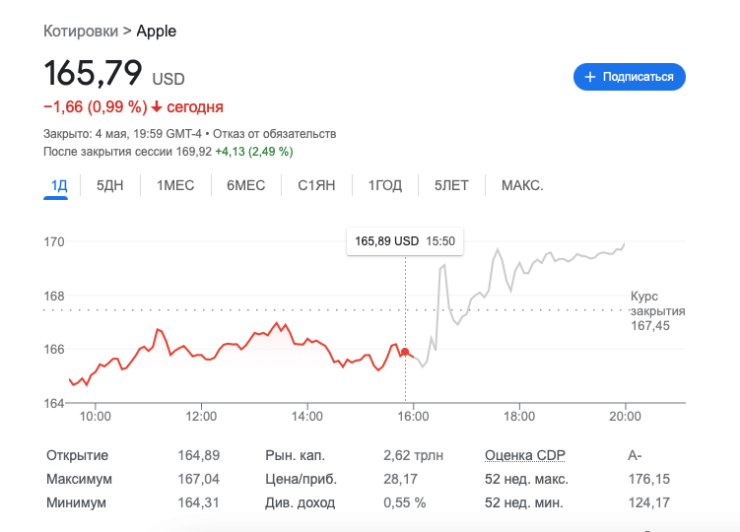Click the +4,13 (2,49 %) after-hours change
The height and width of the screenshot is (532, 740).
point(254,152)
